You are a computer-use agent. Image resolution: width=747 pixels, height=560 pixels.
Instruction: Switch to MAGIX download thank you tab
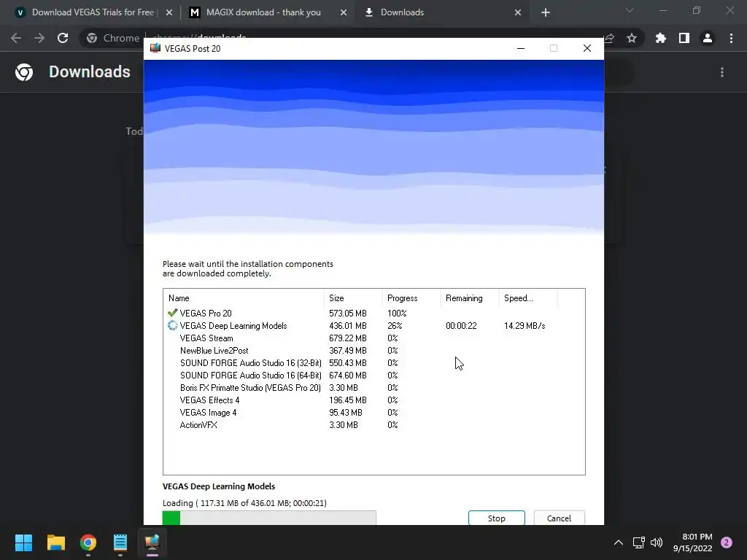point(263,12)
